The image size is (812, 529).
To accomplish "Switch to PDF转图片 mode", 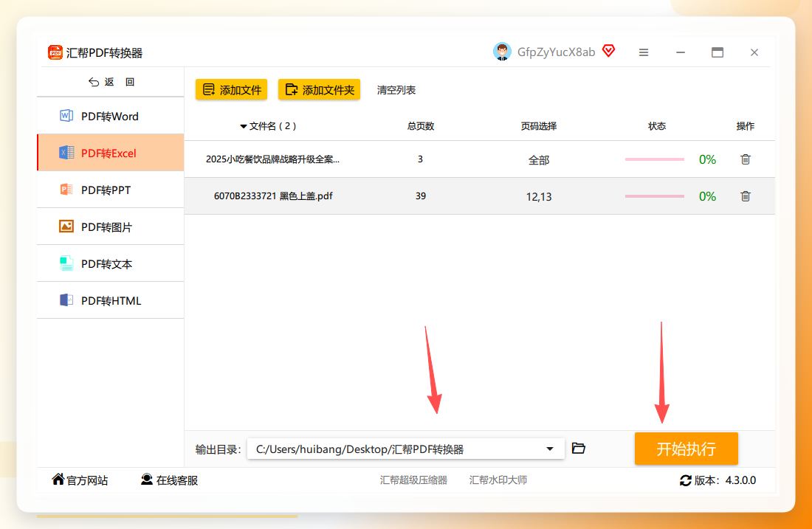I will [111, 227].
